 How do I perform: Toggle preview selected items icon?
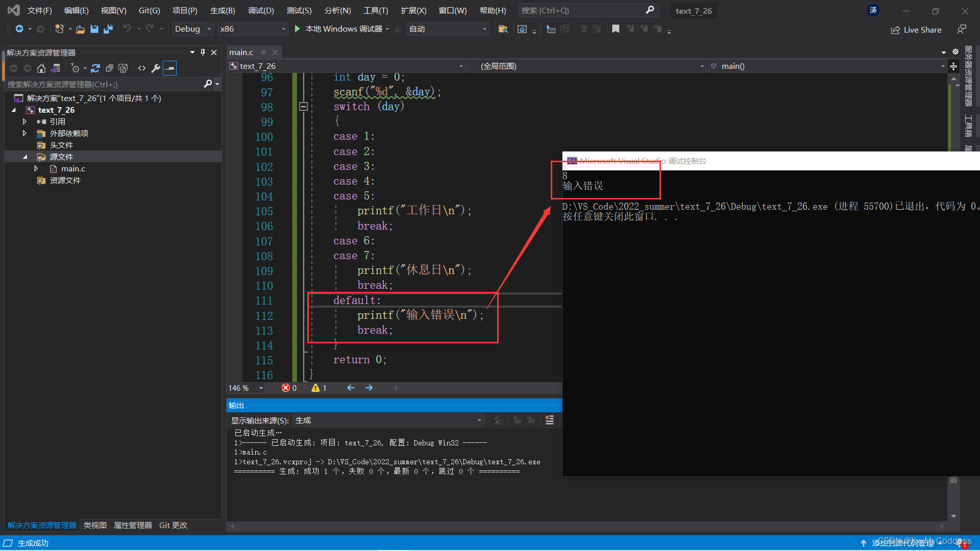point(170,68)
